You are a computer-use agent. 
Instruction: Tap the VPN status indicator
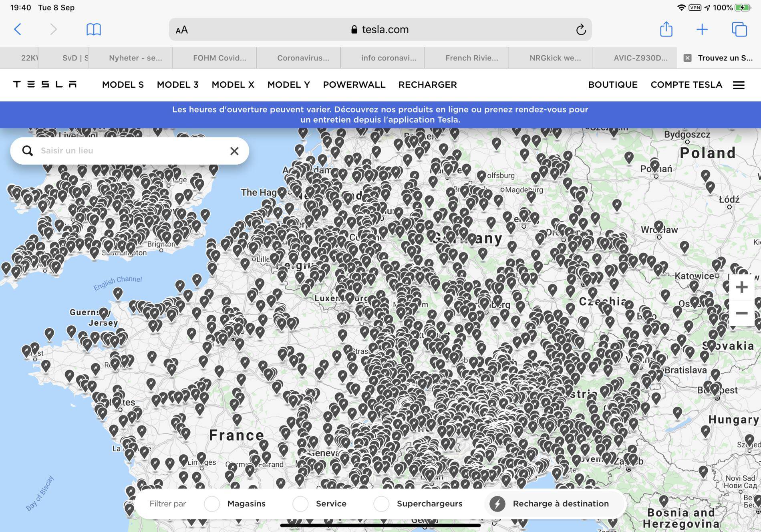pos(695,8)
